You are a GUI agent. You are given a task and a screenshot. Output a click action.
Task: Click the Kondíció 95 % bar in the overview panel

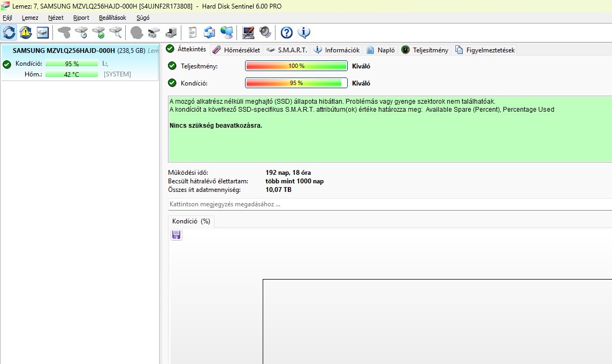296,83
